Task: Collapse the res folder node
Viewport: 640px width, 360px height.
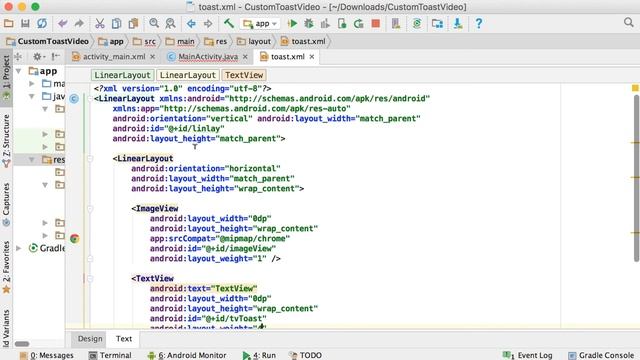Action: pyautogui.click(x=32, y=160)
